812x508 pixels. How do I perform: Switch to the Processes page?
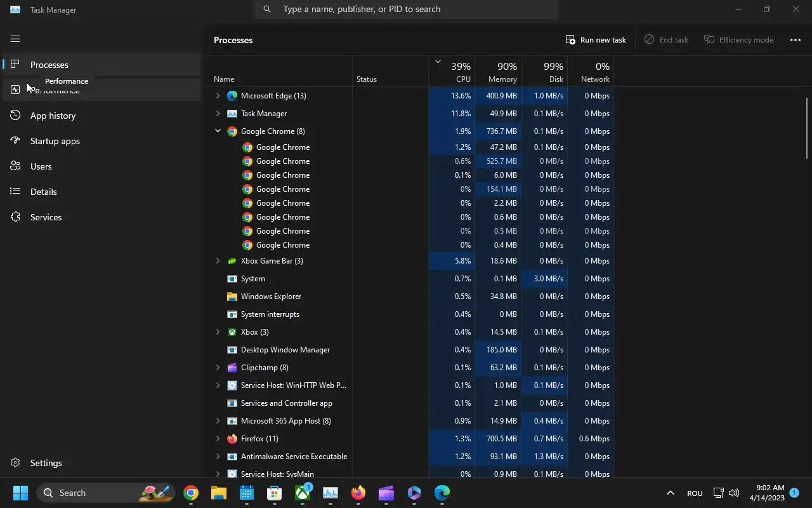101,65
